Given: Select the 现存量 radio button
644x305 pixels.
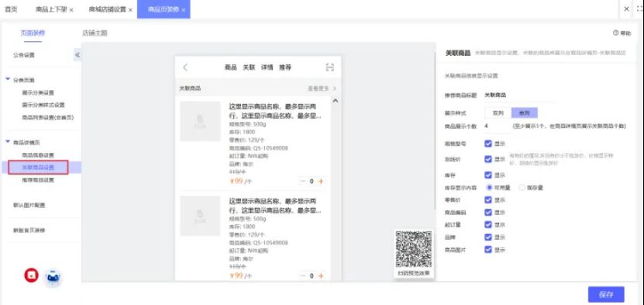Looking at the screenshot, I should [x=522, y=188].
